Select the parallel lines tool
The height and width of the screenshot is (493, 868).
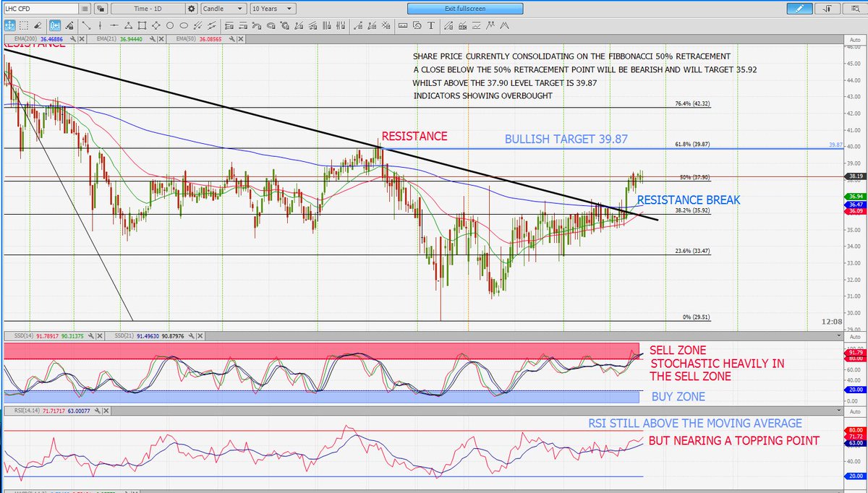[197, 25]
